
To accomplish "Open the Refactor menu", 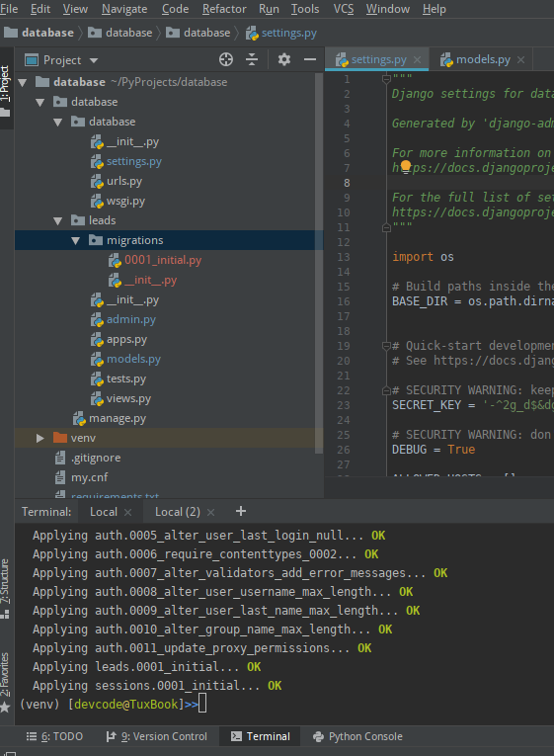I will [224, 9].
